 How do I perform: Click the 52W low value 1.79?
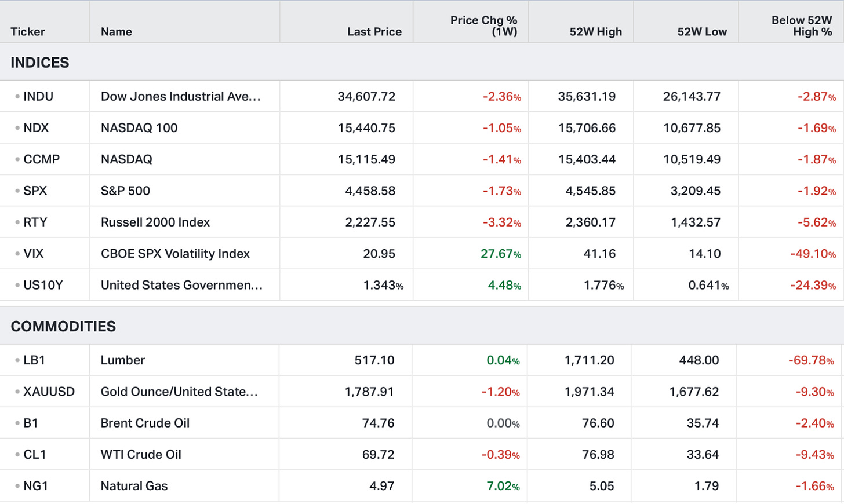coord(707,486)
